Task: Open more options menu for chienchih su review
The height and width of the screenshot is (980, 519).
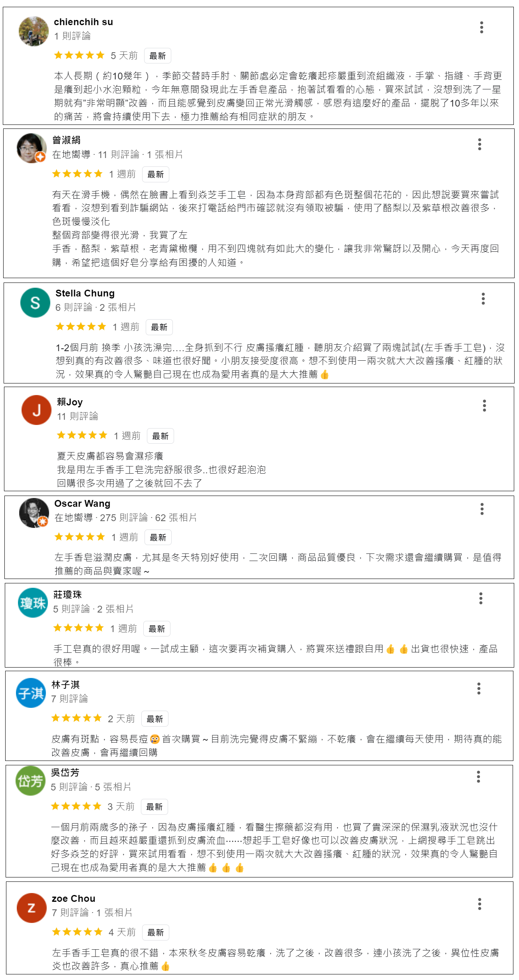Action: (481, 27)
